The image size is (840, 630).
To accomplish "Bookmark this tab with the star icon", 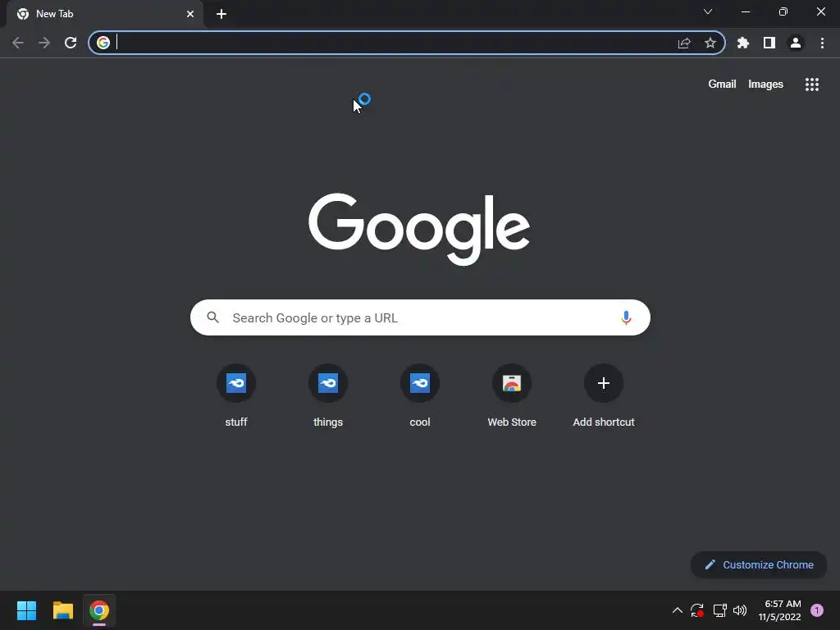I will [x=710, y=43].
